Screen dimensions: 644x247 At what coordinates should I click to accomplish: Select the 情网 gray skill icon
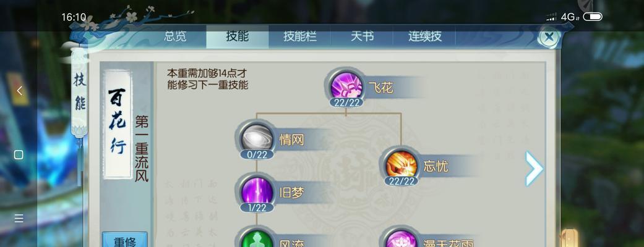tap(257, 138)
